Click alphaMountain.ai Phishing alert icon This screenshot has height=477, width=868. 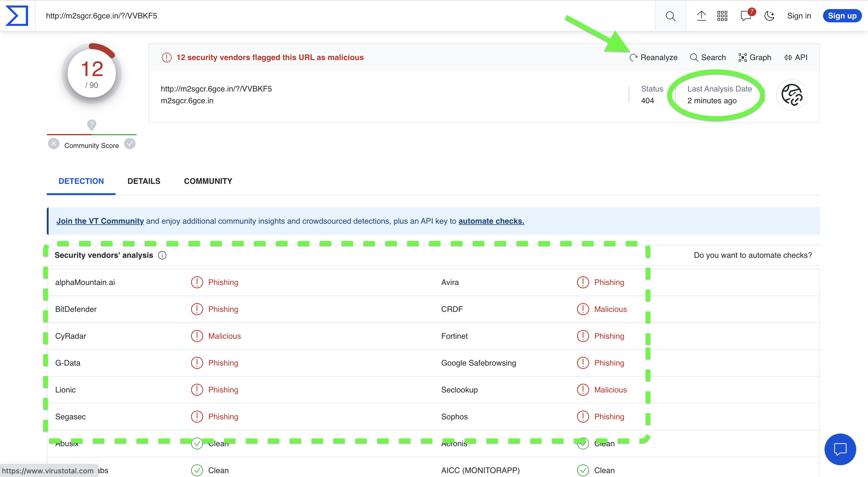[x=197, y=282]
